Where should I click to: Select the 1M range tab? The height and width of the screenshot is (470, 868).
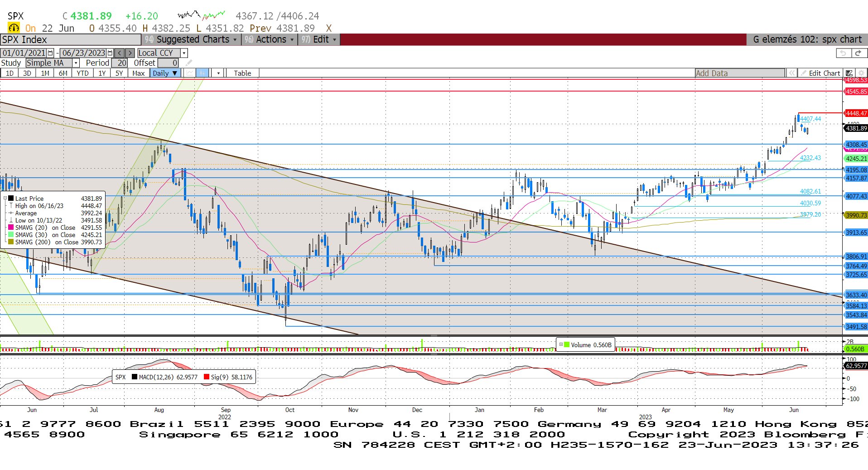45,73
